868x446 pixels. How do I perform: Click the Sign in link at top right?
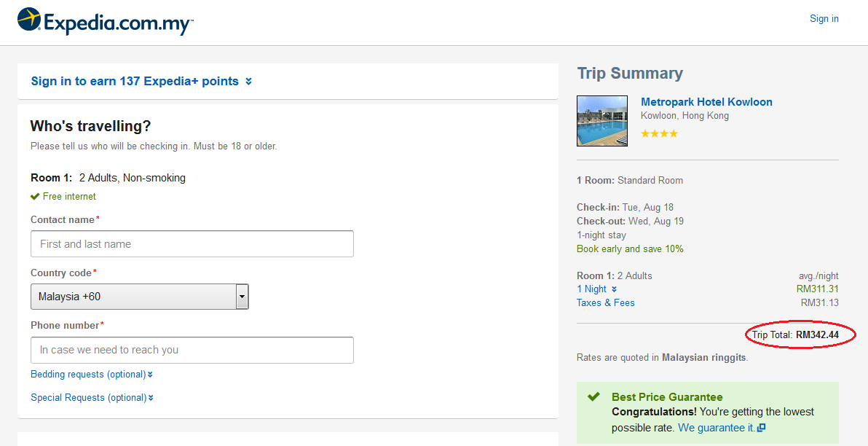(x=824, y=19)
